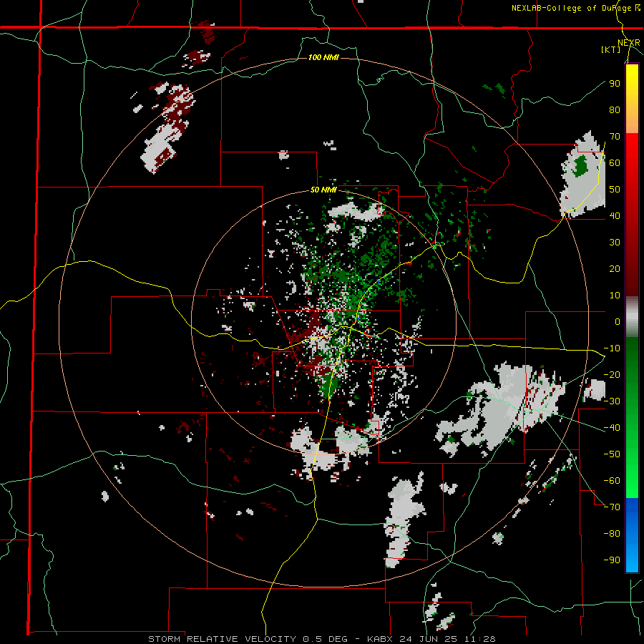Select the bottom caption "STORM RELATIVE VELOCITY 0.5 DEG"
This screenshot has height=644, width=644.
tap(248, 639)
